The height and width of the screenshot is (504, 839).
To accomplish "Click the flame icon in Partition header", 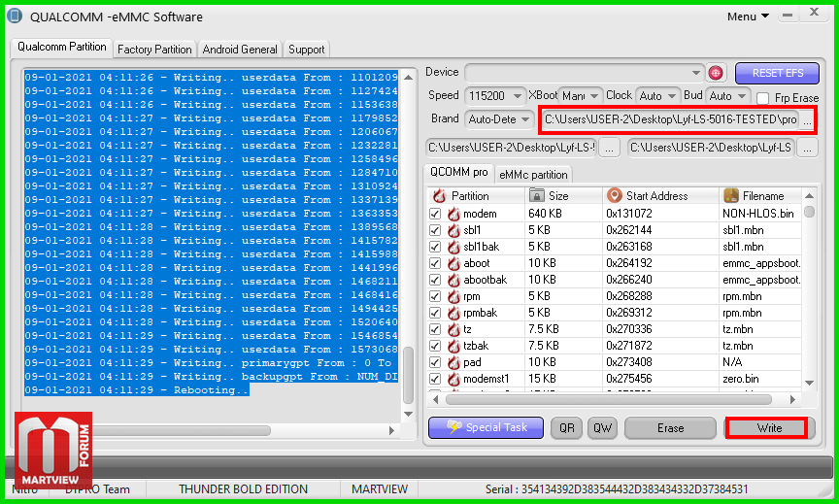I will pyautogui.click(x=439, y=196).
